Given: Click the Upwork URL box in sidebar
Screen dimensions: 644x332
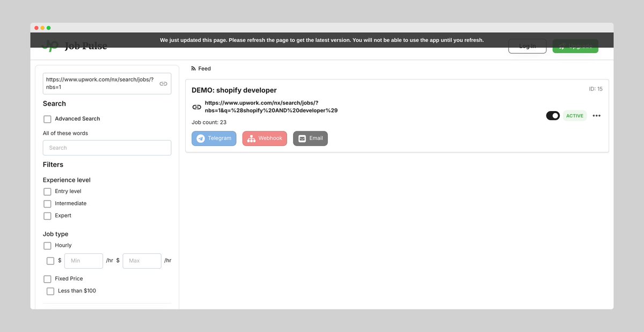Looking at the screenshot, I should [x=107, y=84].
